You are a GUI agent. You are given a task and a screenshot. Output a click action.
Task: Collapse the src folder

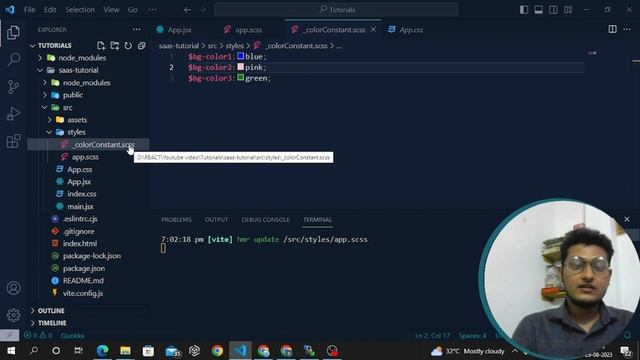44,107
